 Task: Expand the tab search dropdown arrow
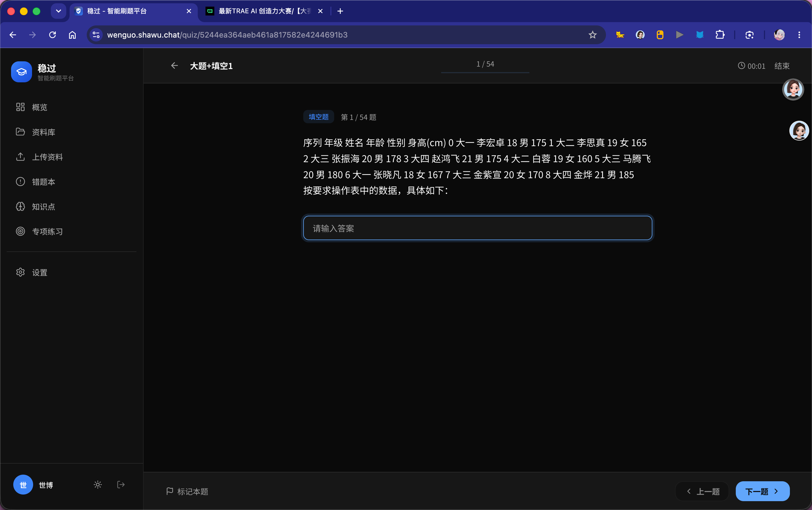[58, 11]
